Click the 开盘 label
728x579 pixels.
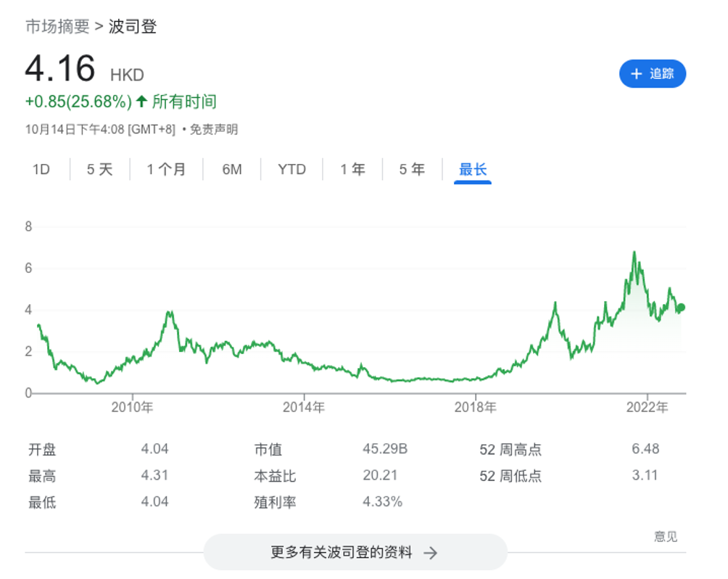(x=42, y=449)
